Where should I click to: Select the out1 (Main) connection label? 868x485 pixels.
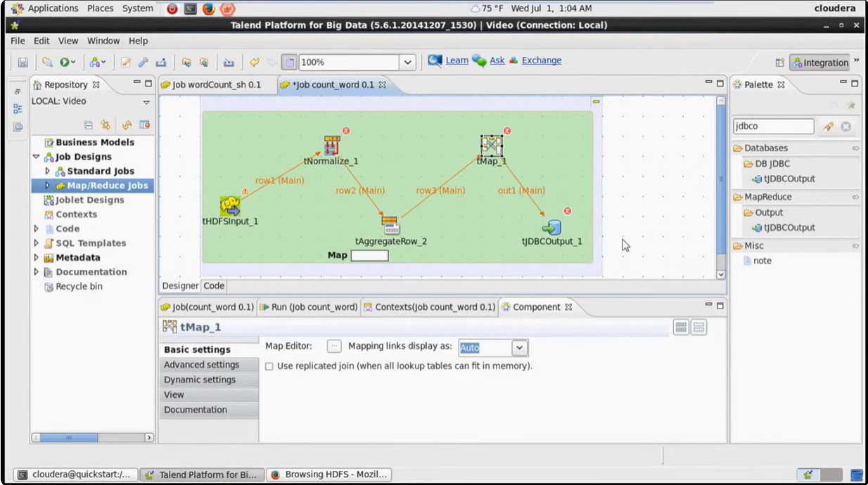coord(521,190)
